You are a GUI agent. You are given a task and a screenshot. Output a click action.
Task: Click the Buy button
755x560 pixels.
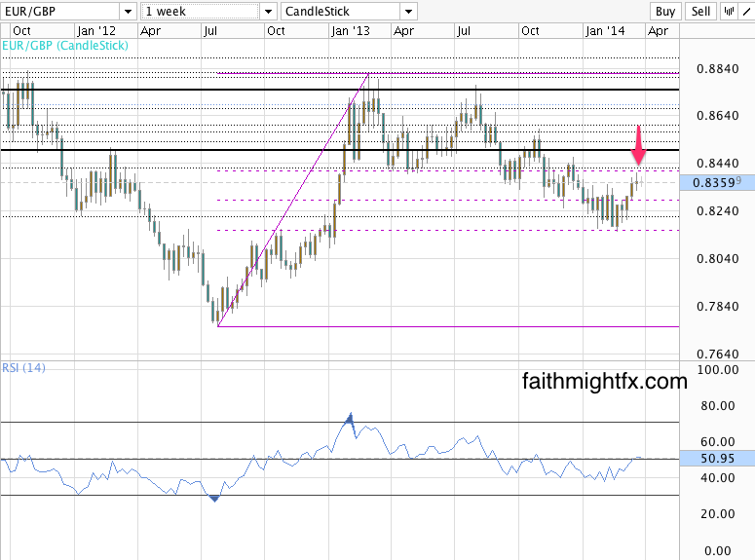point(665,11)
